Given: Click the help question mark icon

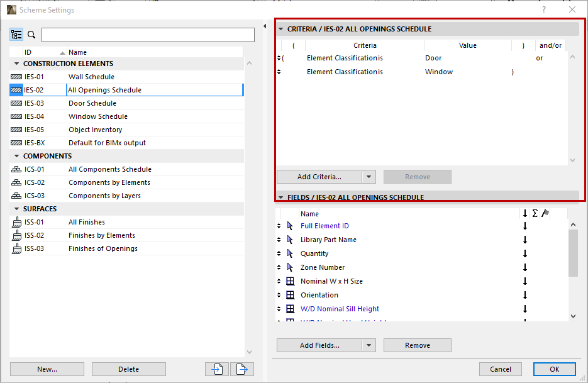Looking at the screenshot, I should (544, 10).
